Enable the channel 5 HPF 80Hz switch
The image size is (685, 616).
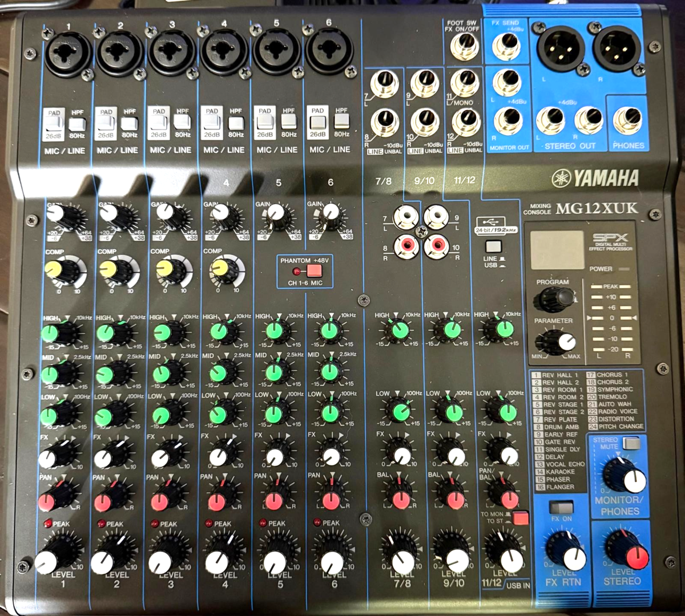point(289,122)
